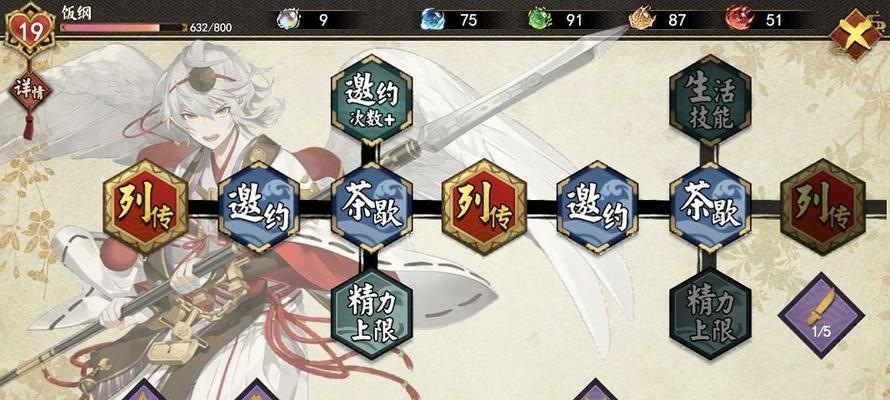Select the greyed-out 精力上限 node
This screenshot has height=400, width=890.
click(710, 314)
